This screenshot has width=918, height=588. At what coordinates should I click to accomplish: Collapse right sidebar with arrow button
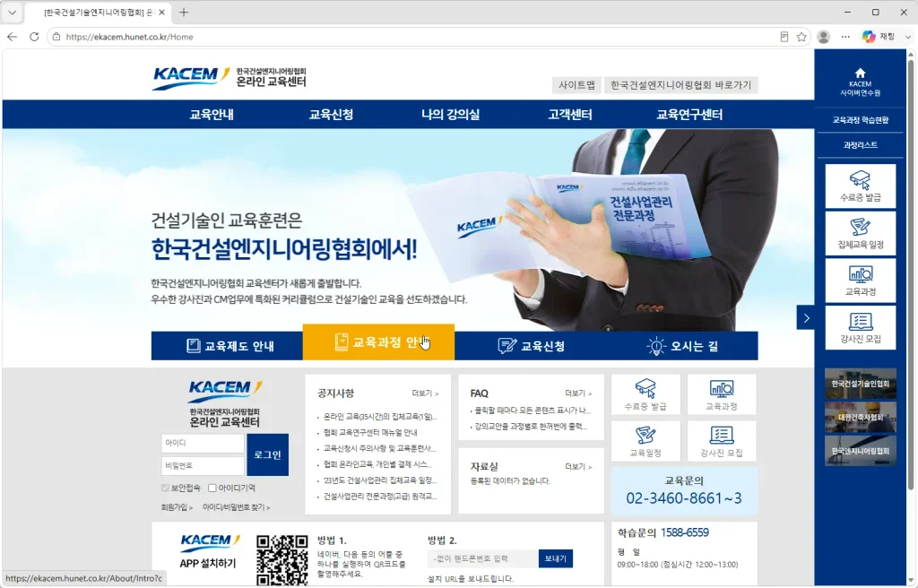(x=806, y=318)
